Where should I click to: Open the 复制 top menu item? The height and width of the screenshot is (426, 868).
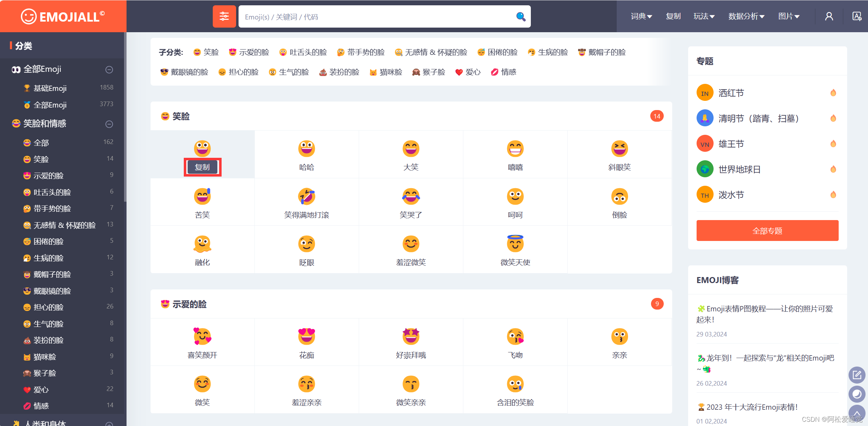pyautogui.click(x=673, y=17)
